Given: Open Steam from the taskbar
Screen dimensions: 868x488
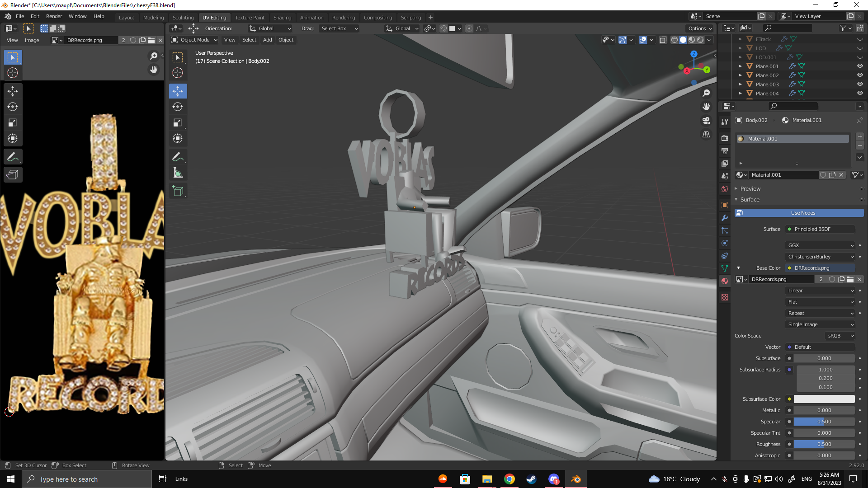Looking at the screenshot, I should tap(532, 479).
